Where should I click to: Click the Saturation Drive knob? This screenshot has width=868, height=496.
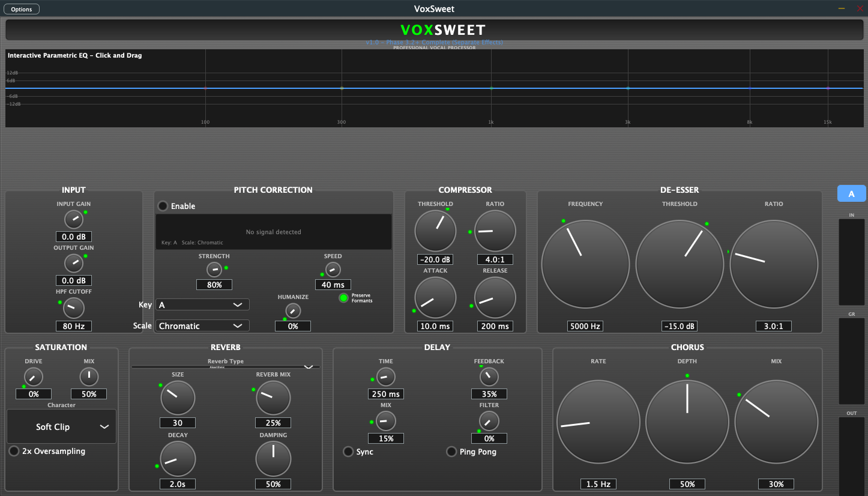34,377
